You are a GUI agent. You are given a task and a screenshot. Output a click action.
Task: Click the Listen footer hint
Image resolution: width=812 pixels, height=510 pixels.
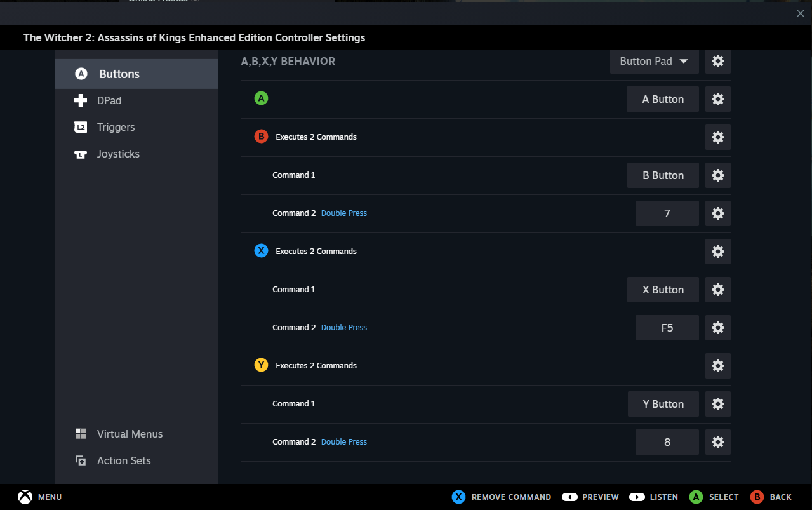click(x=653, y=497)
